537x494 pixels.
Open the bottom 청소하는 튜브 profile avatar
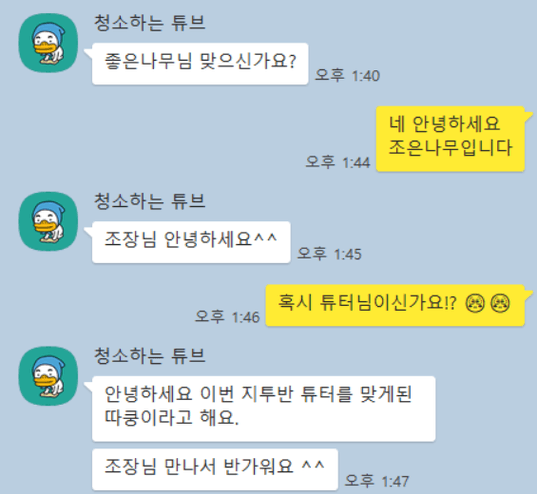click(x=48, y=376)
